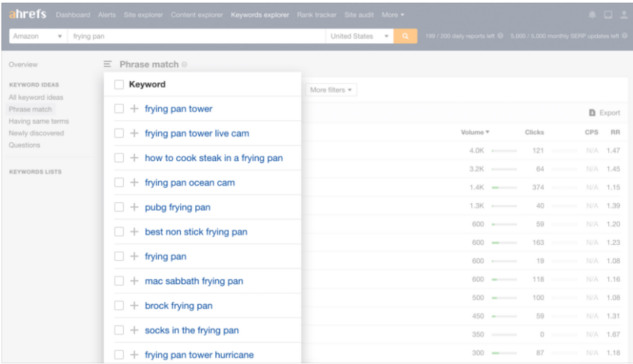The height and width of the screenshot is (364, 633).
Task: Go to Content explorer
Action: point(196,15)
